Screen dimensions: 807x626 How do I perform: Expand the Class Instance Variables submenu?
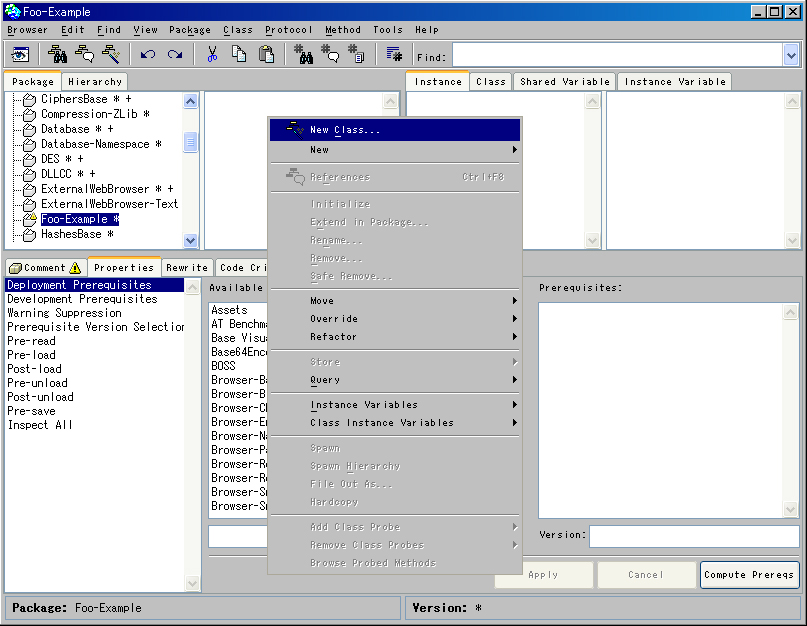395,423
